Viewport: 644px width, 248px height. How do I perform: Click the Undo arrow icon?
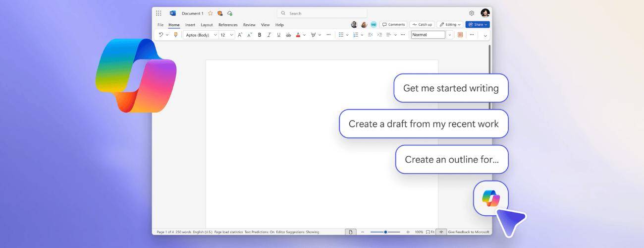161,35
